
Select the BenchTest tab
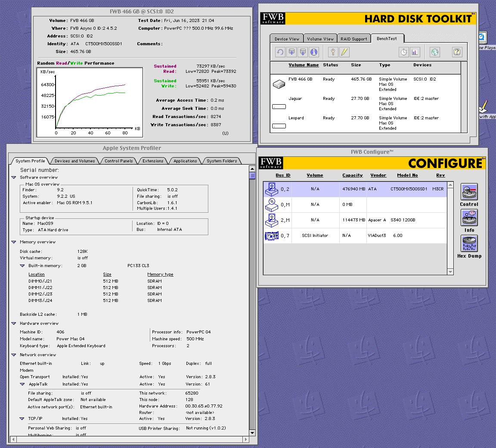coord(387,38)
